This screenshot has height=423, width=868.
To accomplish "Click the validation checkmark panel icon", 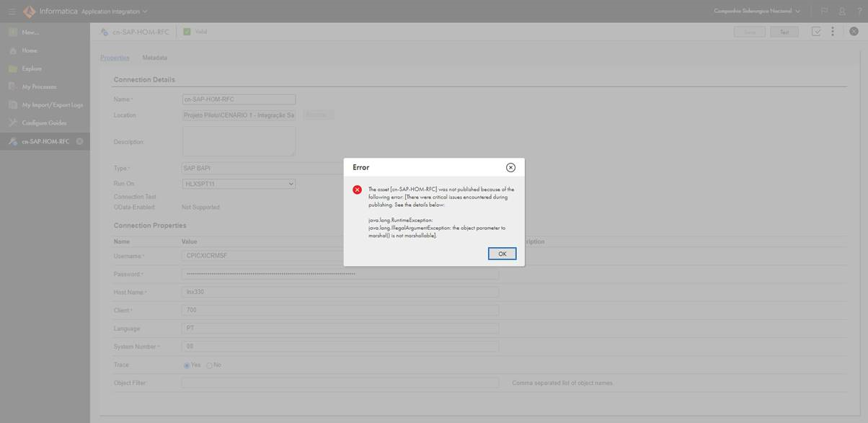I will [816, 32].
